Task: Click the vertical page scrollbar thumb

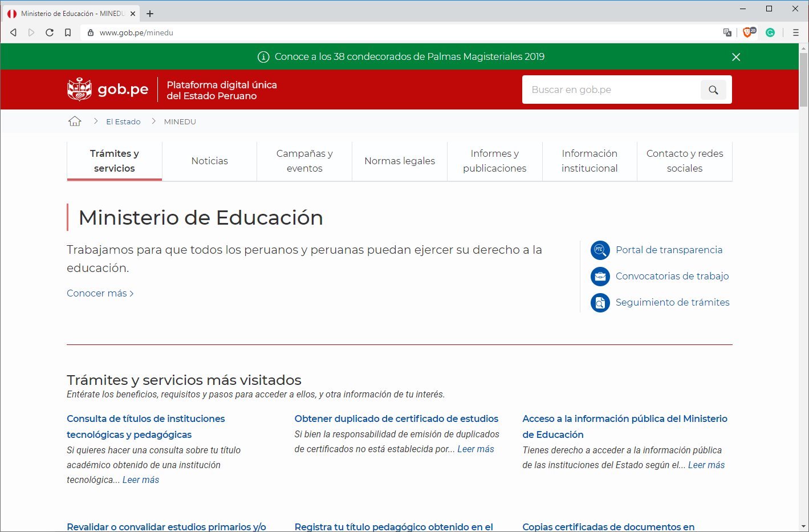Action: click(804, 80)
